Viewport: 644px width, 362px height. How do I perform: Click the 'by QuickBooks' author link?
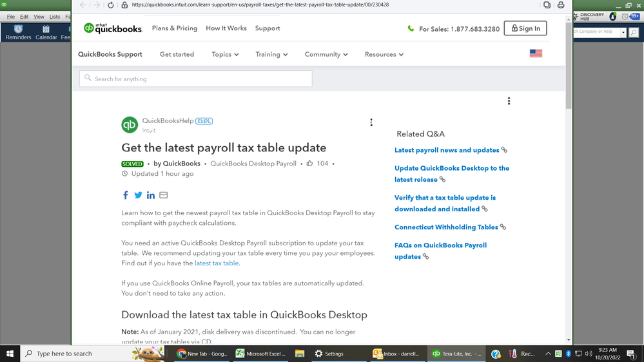pos(177,164)
